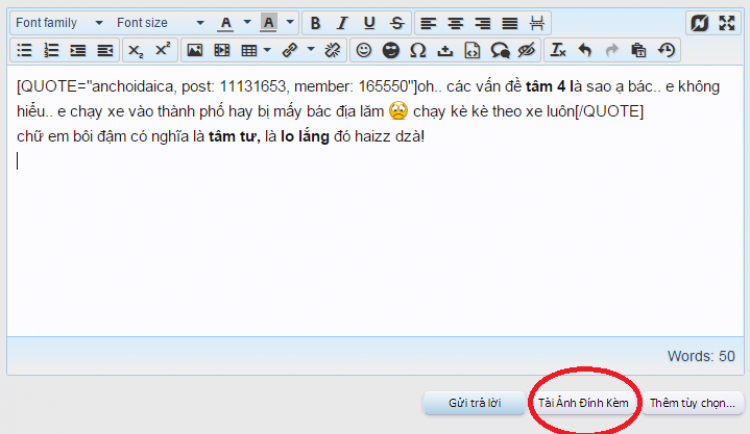The width and height of the screenshot is (750, 434).
Task: Insert a code block
Action: point(473,50)
